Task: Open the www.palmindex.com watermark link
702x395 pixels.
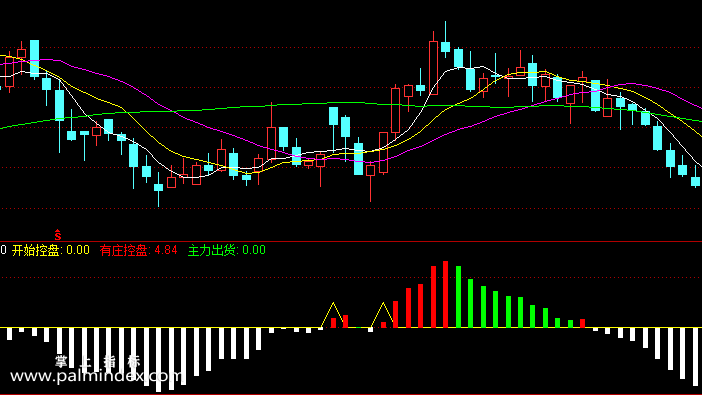Action: pos(96,376)
